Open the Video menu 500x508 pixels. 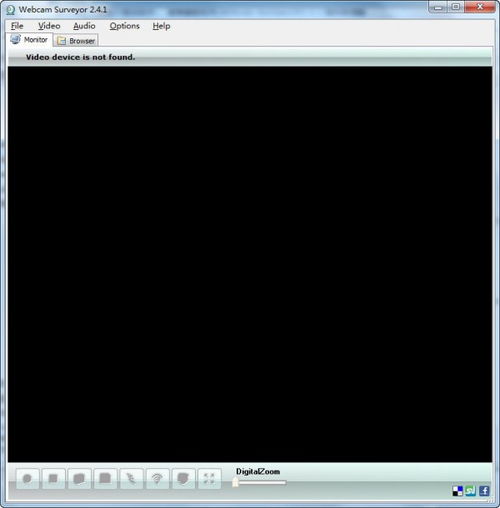pos(49,26)
